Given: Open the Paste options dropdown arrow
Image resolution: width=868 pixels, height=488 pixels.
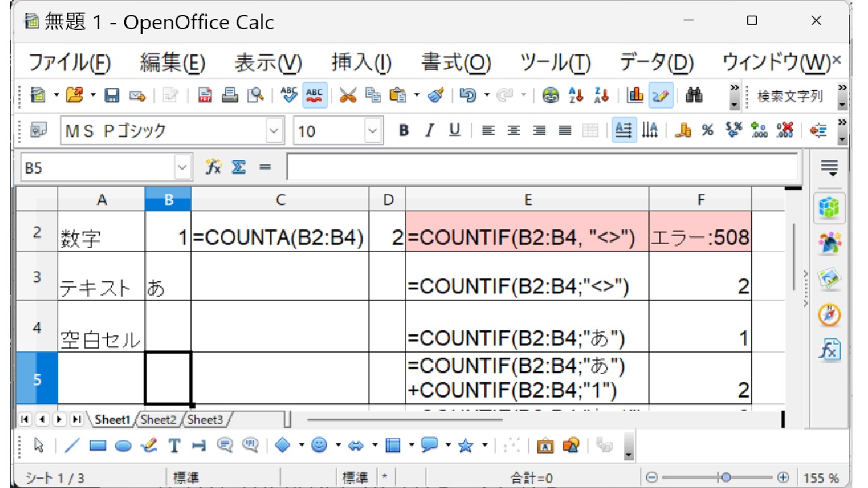Looking at the screenshot, I should (x=416, y=96).
